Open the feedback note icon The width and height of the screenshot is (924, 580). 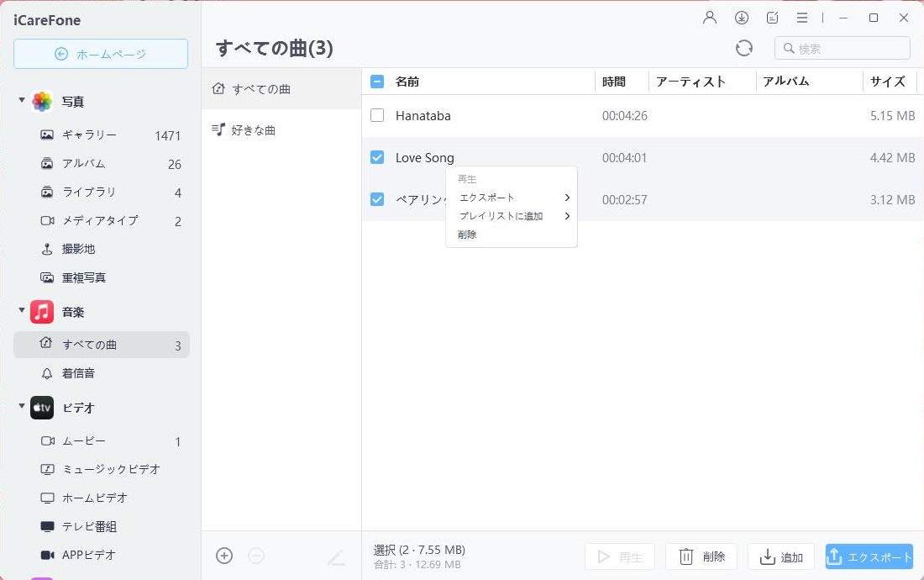point(772,18)
